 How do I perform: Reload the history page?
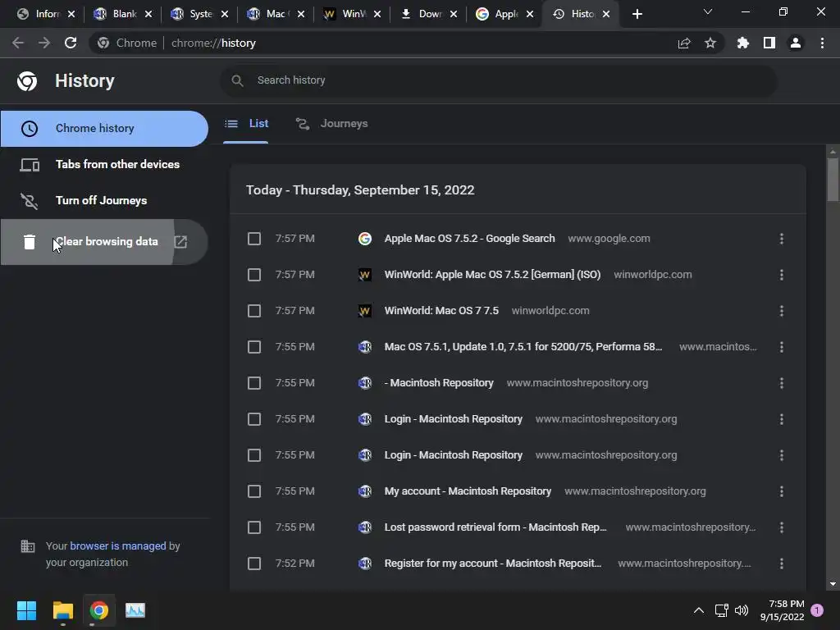[71, 43]
